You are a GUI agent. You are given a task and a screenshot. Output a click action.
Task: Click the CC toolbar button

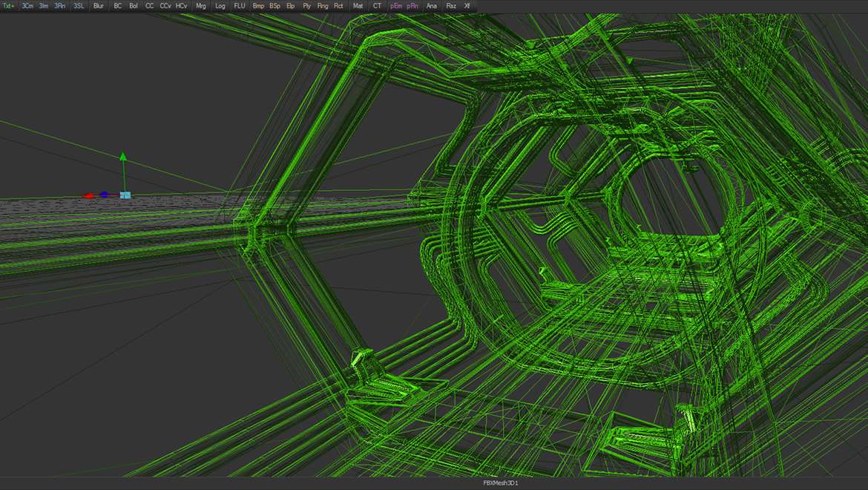tap(149, 6)
